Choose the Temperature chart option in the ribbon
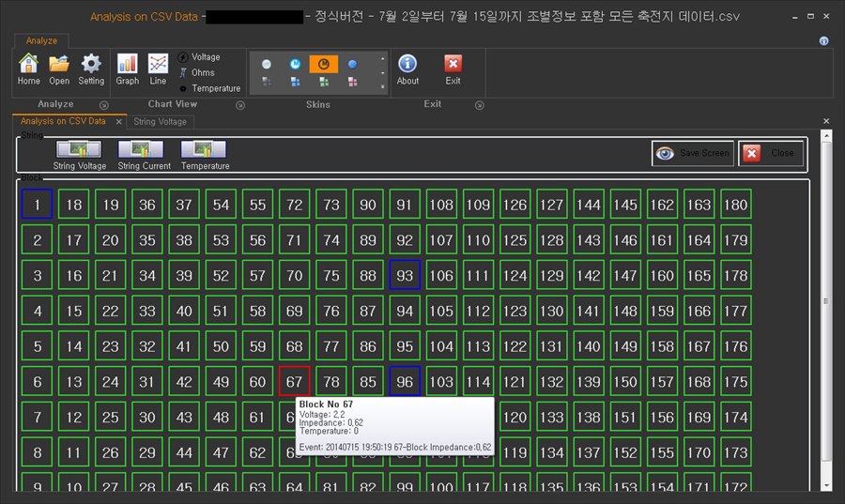Image resolution: width=845 pixels, height=504 pixels. (x=209, y=88)
